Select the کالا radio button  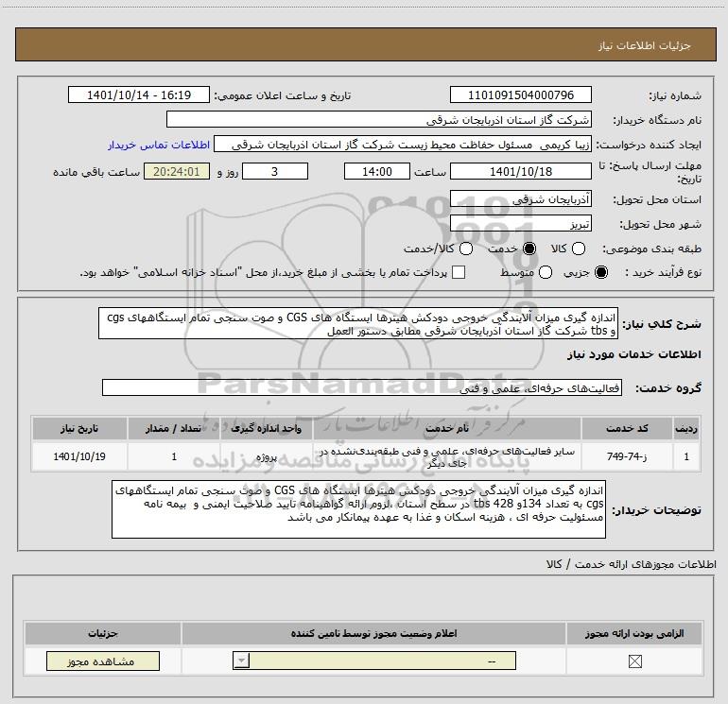(x=579, y=249)
